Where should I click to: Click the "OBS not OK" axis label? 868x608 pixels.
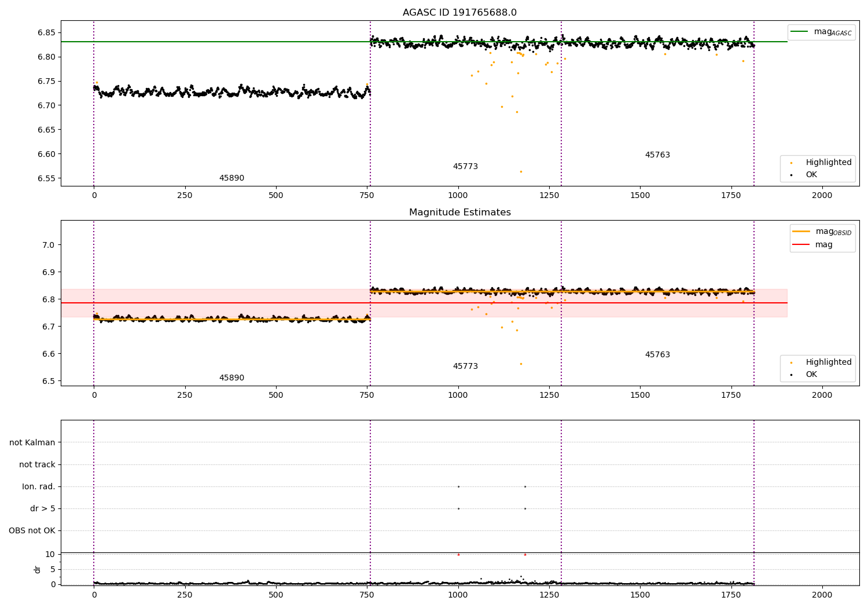(x=32, y=530)
